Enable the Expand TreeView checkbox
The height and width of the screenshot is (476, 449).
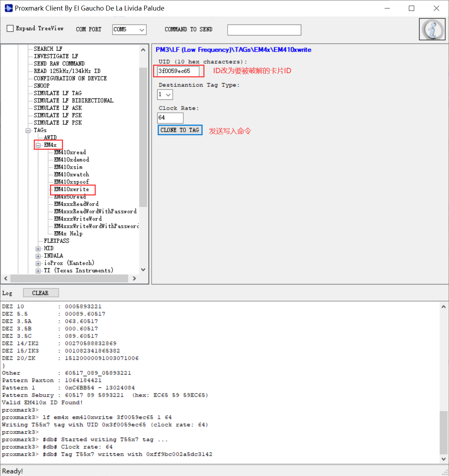[10, 28]
